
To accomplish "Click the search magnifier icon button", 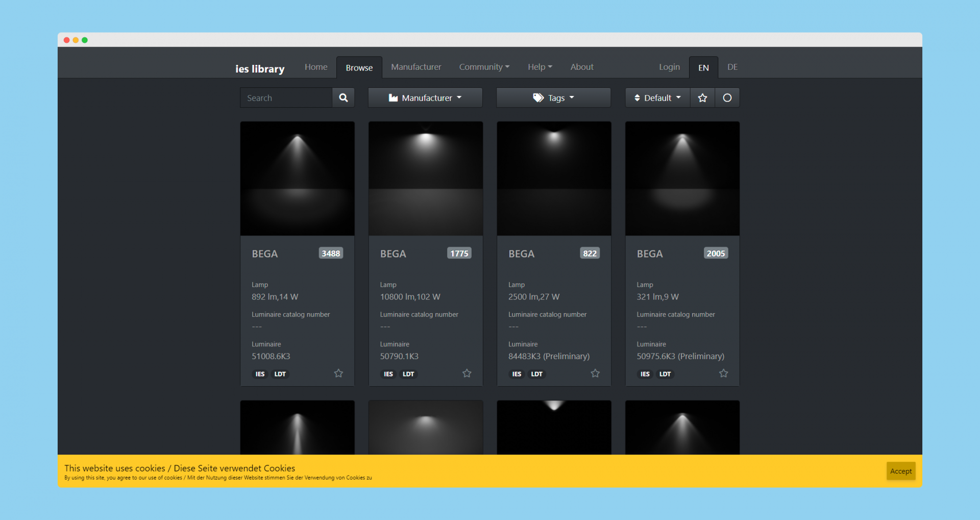I will pos(344,98).
